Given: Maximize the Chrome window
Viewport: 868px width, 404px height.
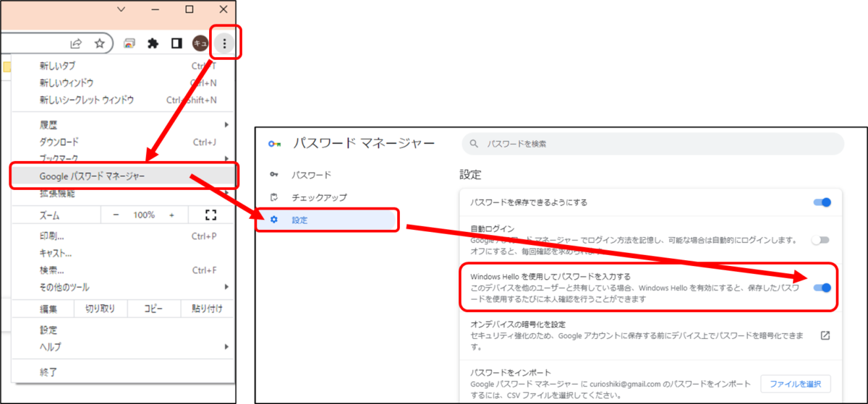Looking at the screenshot, I should click(189, 9).
